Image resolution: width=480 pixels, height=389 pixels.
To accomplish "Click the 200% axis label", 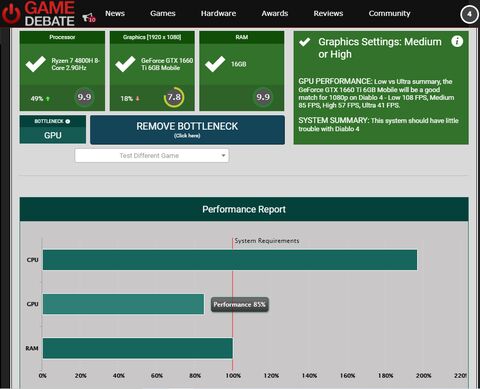I will coord(423,376).
